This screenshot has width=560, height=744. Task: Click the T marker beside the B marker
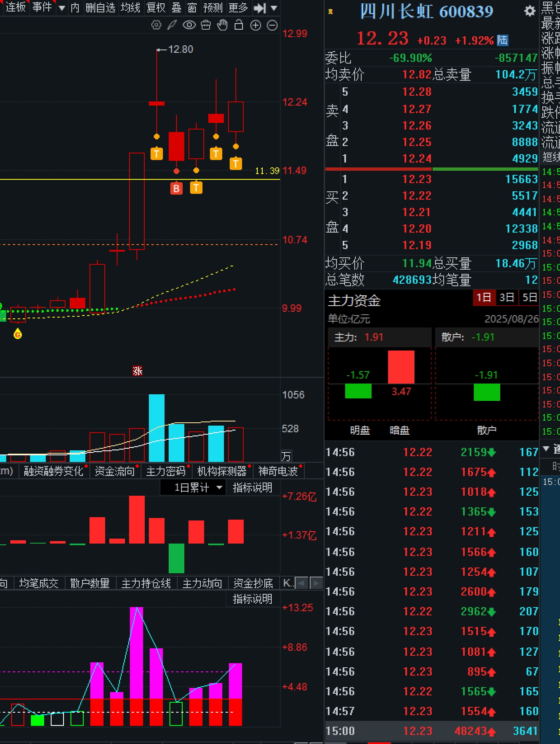(196, 188)
